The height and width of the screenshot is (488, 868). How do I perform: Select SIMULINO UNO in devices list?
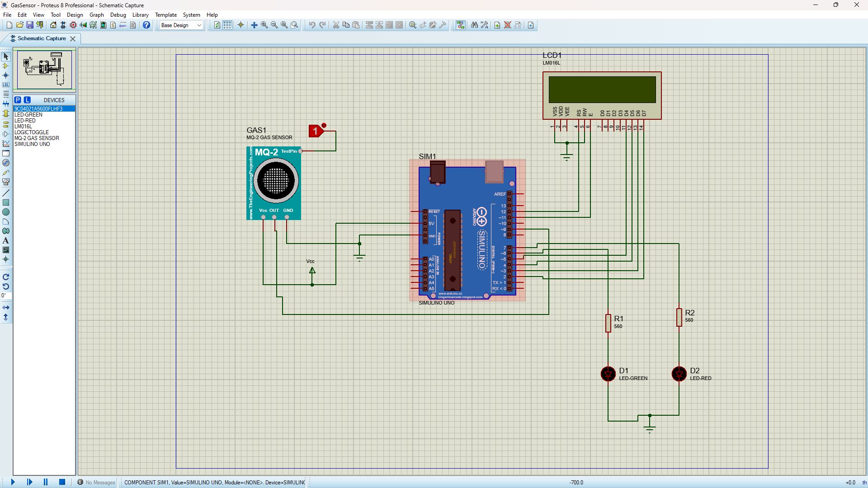[x=44, y=144]
